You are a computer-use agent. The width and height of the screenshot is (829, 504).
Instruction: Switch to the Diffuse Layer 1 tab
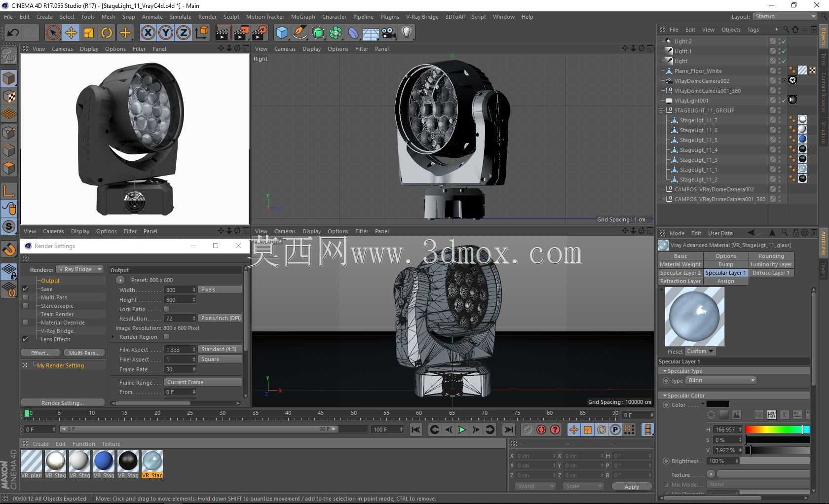coord(771,273)
